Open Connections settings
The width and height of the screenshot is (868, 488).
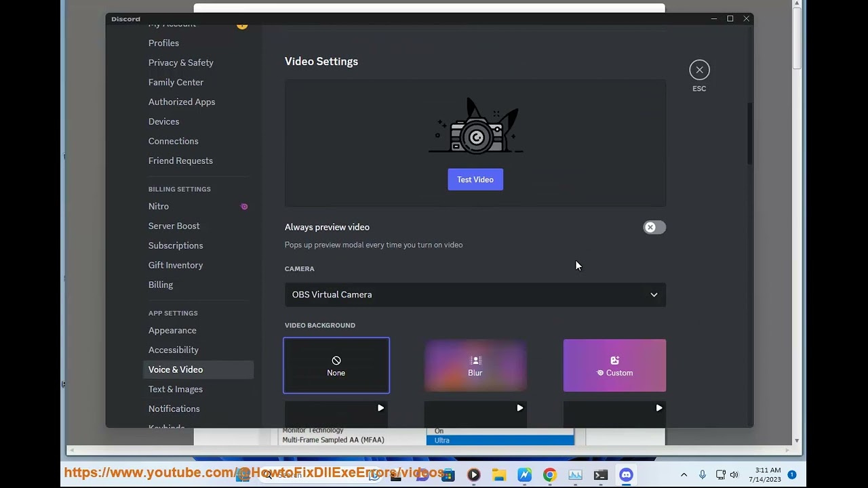click(173, 141)
